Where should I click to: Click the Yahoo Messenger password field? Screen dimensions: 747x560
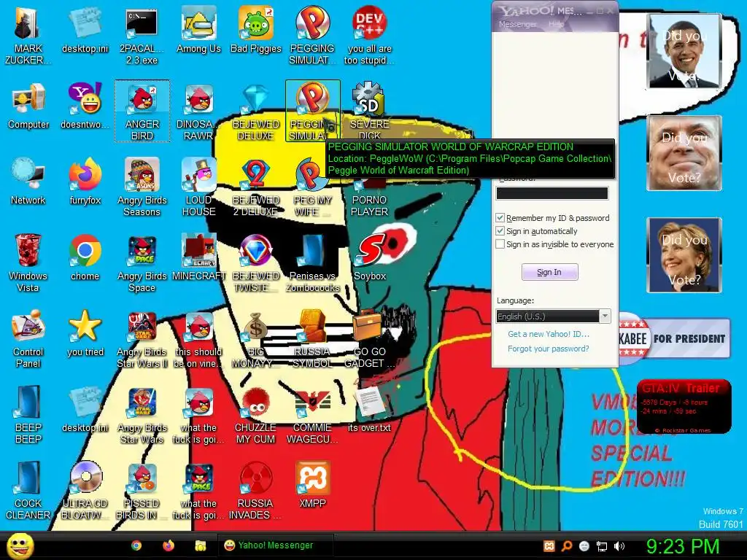coord(552,192)
